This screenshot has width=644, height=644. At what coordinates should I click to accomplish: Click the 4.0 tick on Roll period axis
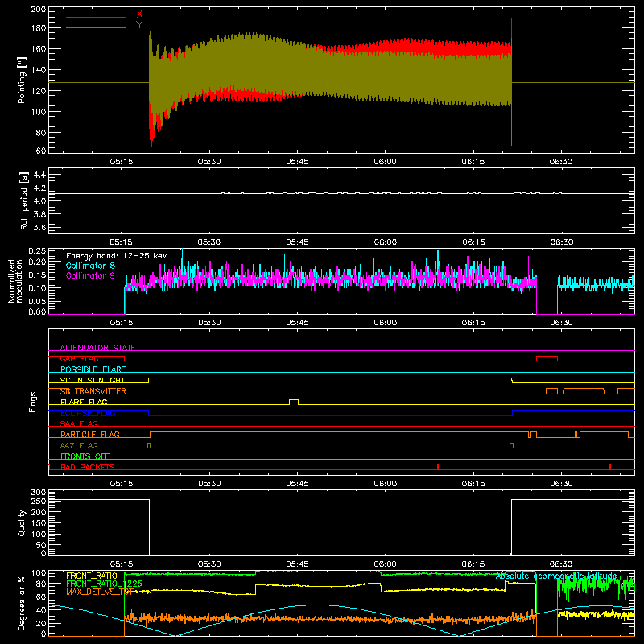coord(39,201)
